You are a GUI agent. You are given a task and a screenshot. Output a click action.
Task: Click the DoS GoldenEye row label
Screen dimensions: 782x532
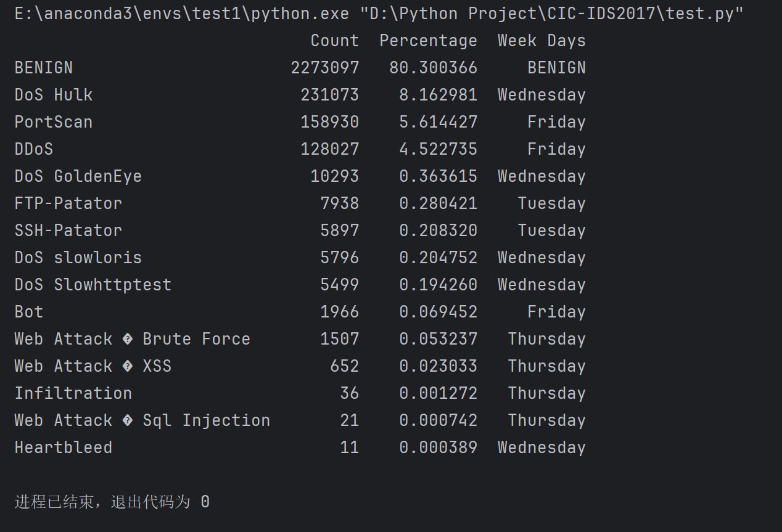[x=78, y=176]
